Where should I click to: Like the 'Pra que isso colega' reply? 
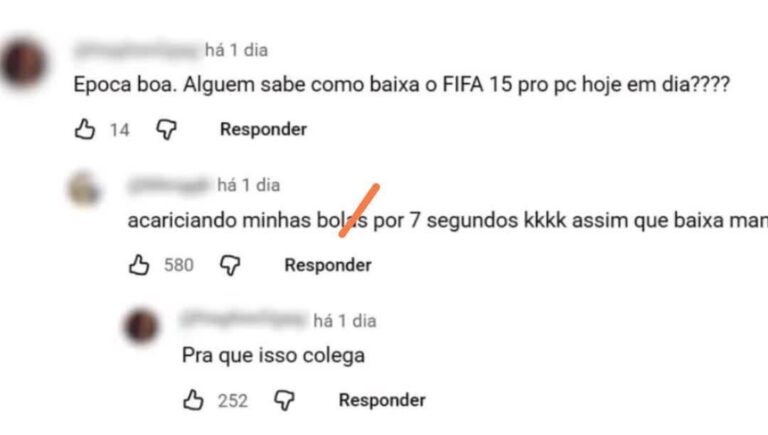(193, 400)
